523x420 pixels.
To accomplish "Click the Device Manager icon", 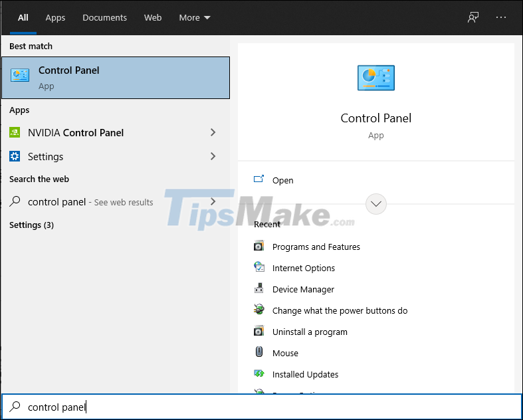I will click(259, 288).
